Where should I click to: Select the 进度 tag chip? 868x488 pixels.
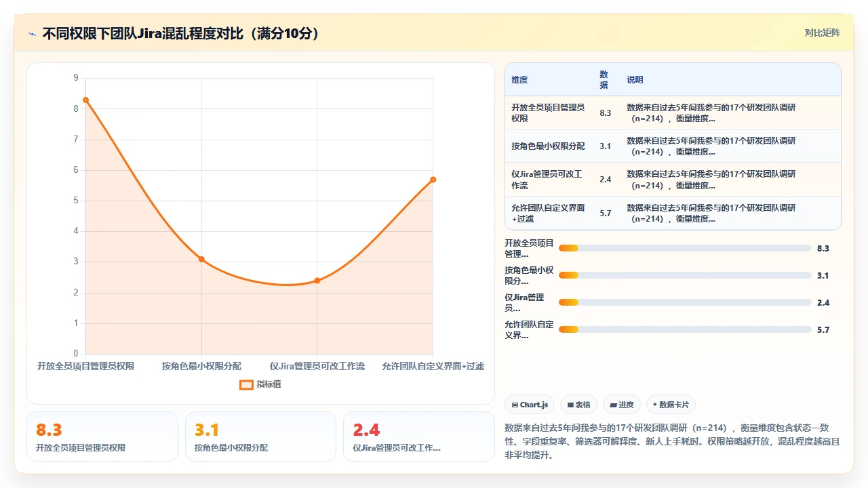coord(622,405)
